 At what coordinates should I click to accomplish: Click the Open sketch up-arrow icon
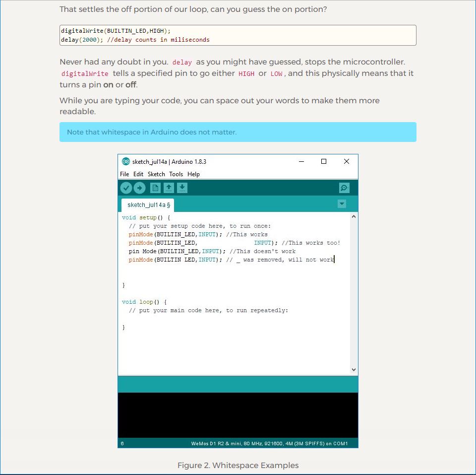point(169,188)
